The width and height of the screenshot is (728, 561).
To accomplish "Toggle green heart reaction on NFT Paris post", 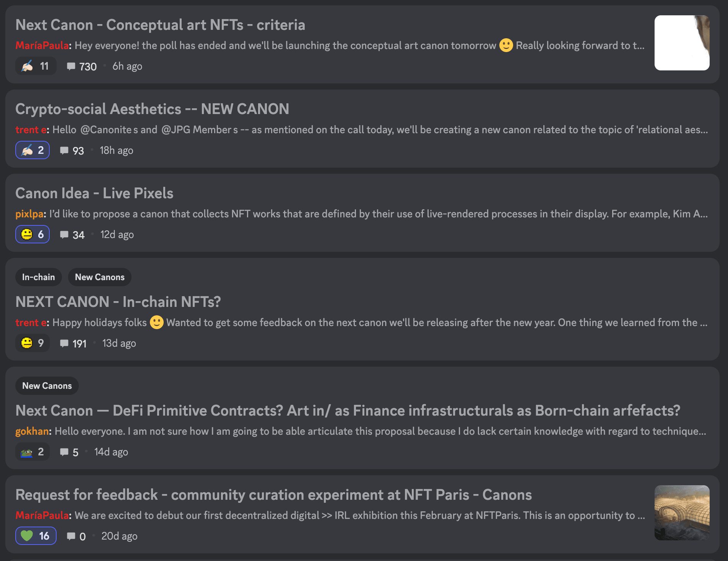I will 36,536.
